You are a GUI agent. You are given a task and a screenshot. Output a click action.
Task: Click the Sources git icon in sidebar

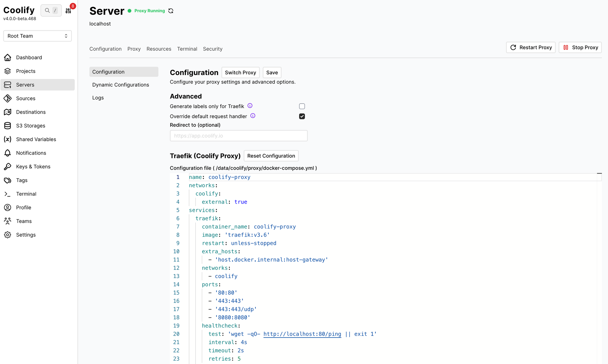pos(8,98)
